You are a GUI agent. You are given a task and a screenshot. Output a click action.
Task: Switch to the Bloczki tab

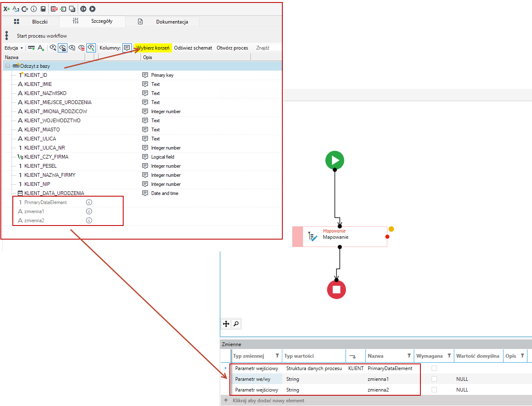(31, 21)
